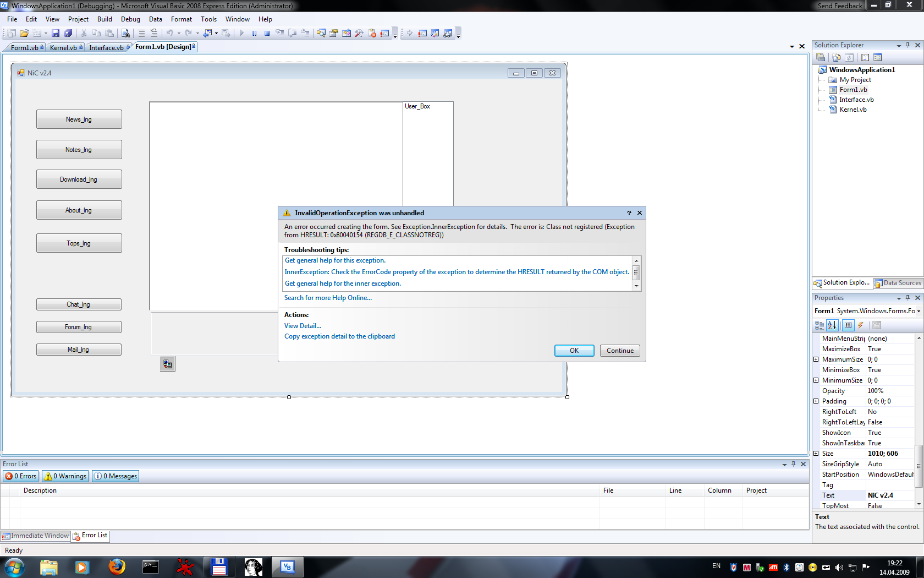Toggle the 0 Warnings filter
Screen dimensions: 924x578
coord(65,476)
